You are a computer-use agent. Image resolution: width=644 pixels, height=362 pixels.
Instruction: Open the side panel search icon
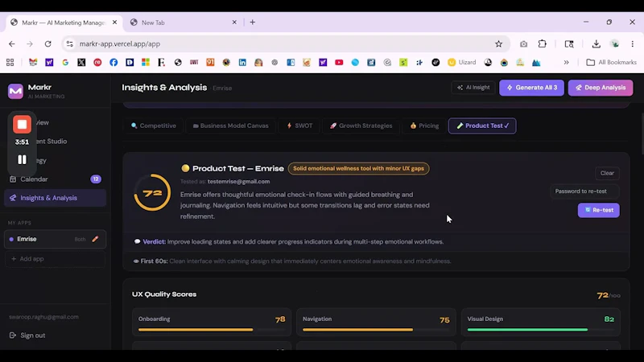(569, 44)
